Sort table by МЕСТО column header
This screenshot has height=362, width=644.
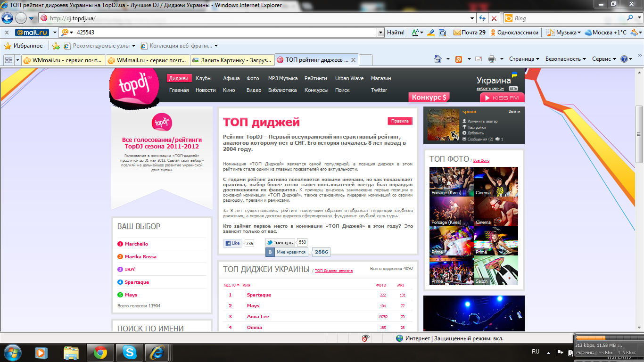(x=231, y=285)
